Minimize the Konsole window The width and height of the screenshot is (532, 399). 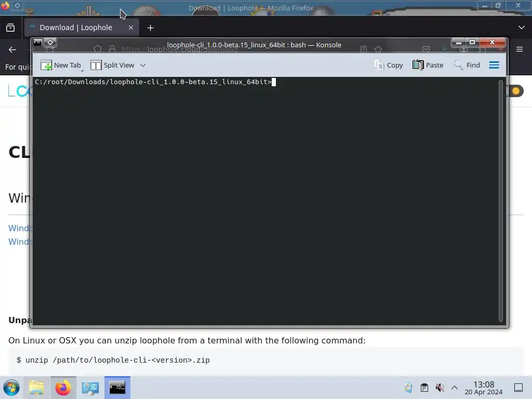458,43
